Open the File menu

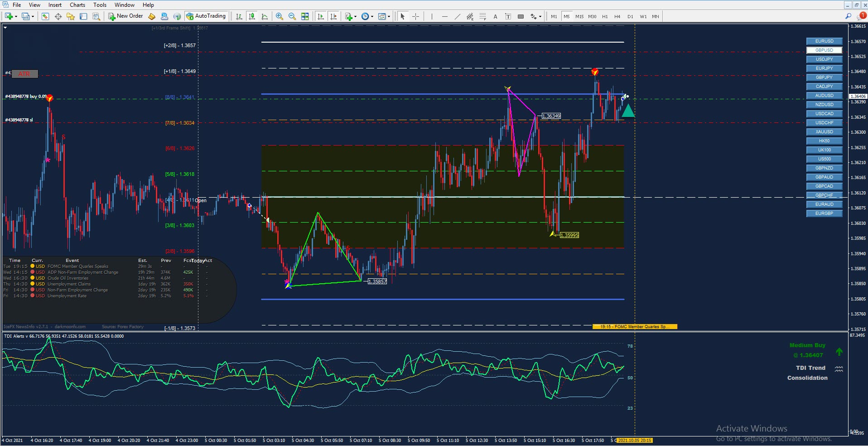17,5
